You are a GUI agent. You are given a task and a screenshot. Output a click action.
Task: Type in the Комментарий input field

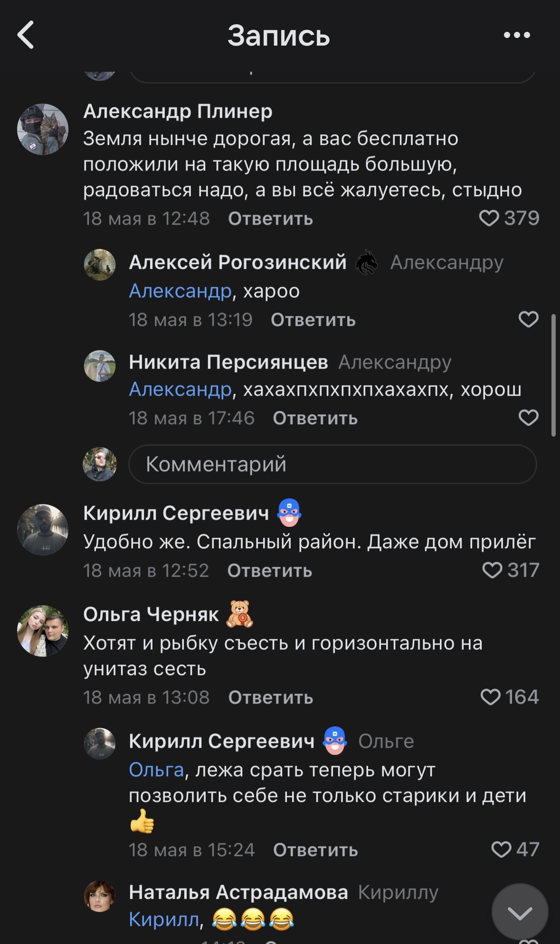[x=332, y=464]
